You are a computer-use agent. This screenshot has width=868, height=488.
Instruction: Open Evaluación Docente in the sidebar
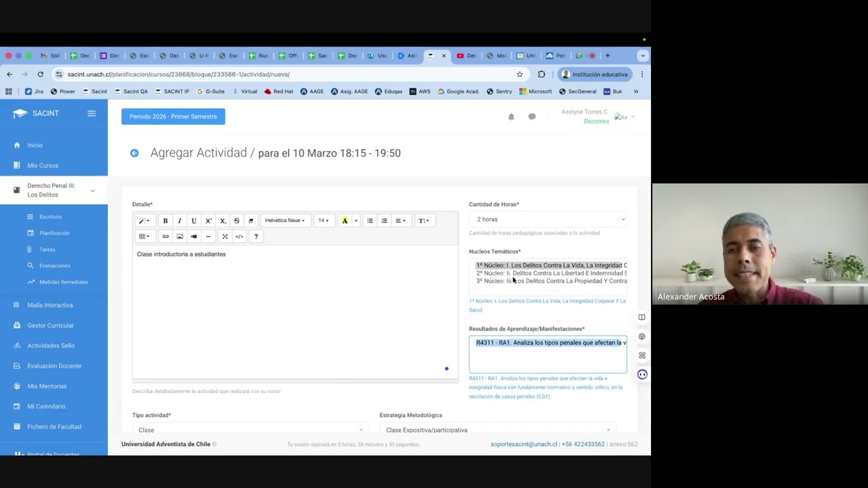coord(54,366)
